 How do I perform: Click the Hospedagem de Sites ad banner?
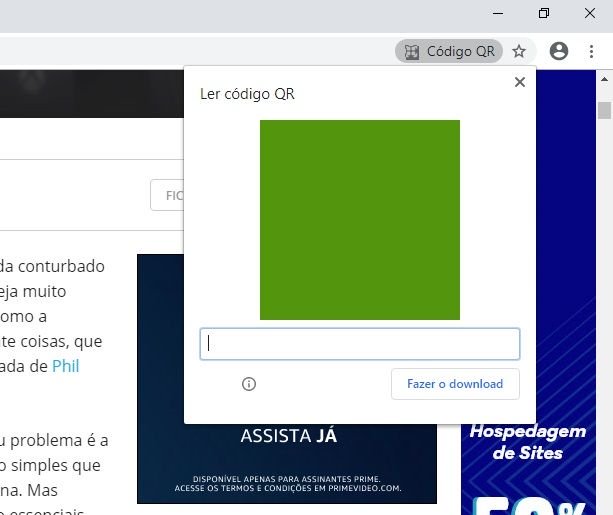tap(528, 469)
